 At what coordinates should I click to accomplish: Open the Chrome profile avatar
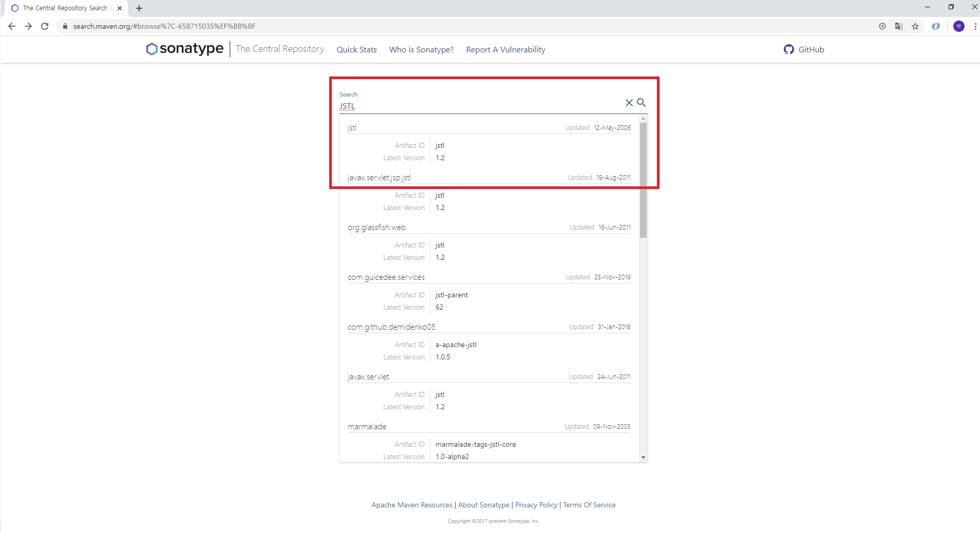(x=959, y=26)
